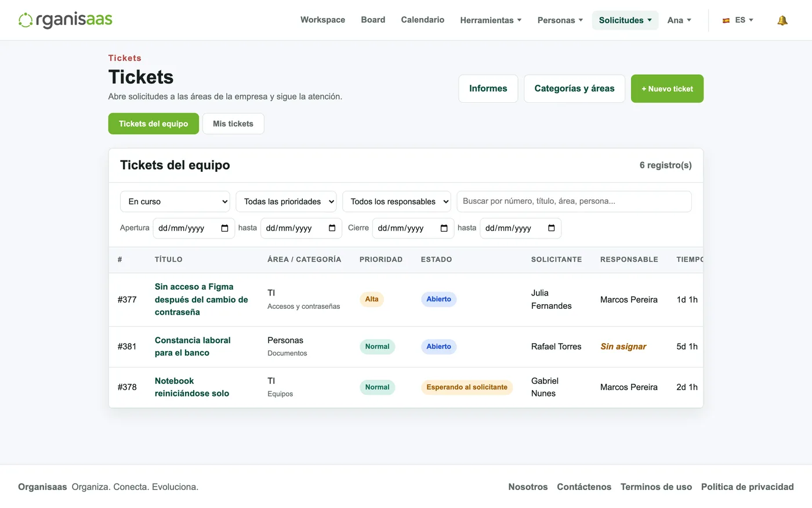
Task: Click the Tickets breadcrumb text
Action: (125, 58)
